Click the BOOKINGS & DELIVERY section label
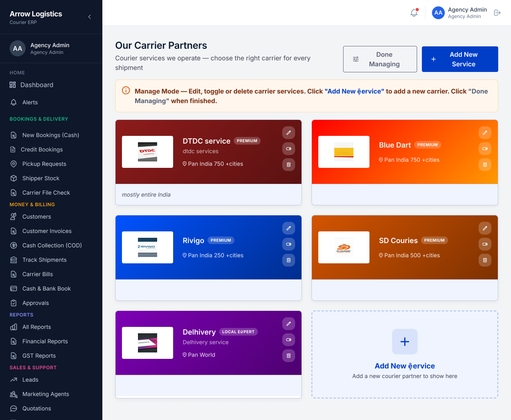This screenshot has width=511, height=420. [x=39, y=119]
